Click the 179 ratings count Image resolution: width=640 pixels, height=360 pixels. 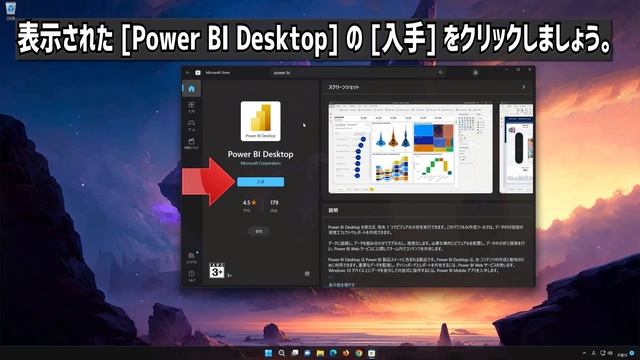click(x=274, y=202)
